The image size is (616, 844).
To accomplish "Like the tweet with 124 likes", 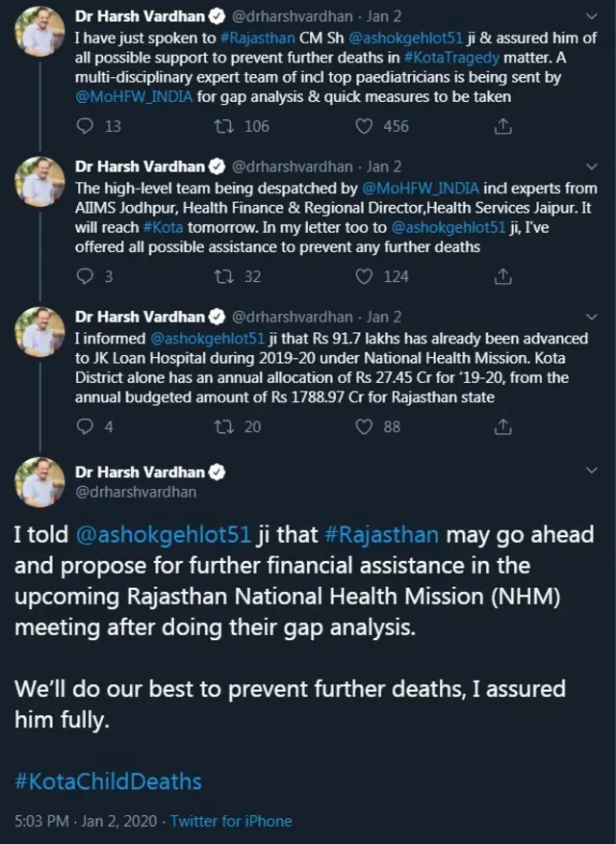I will coord(364,276).
